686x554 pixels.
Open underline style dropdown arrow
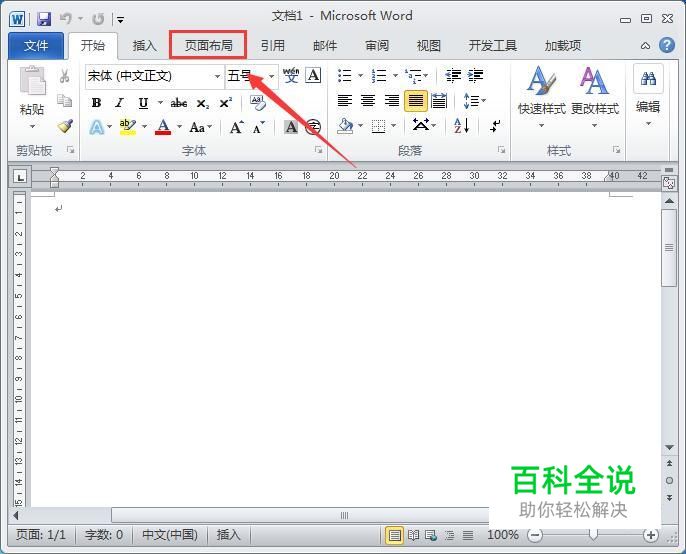point(161,103)
